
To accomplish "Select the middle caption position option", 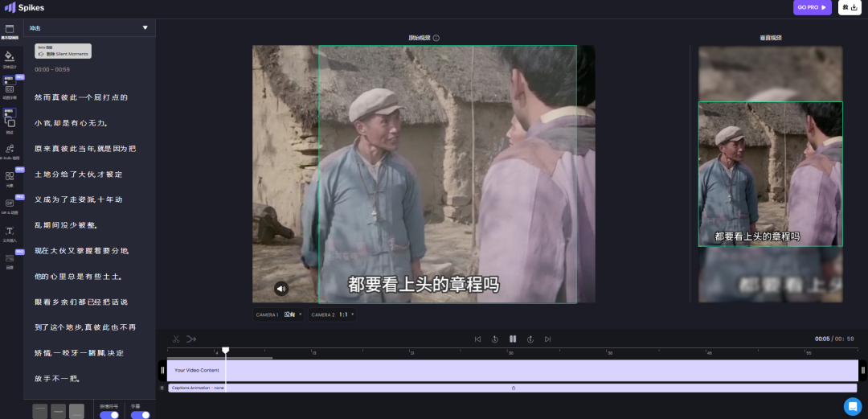I will (x=58, y=411).
